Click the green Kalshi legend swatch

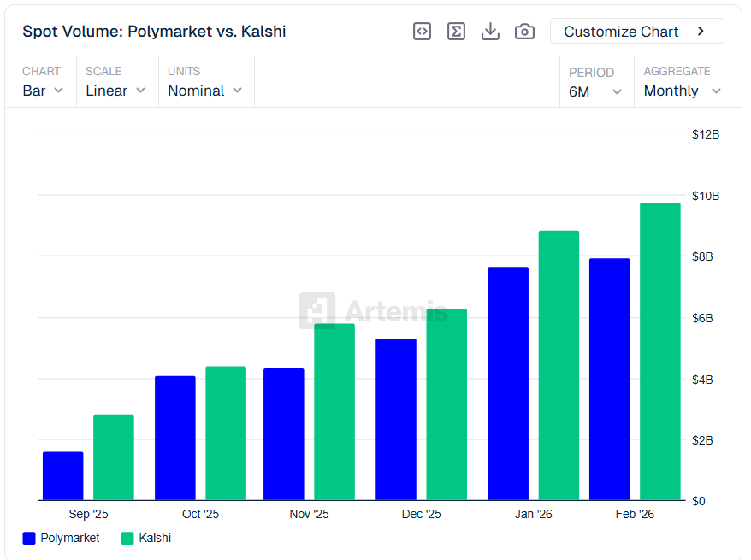(127, 538)
